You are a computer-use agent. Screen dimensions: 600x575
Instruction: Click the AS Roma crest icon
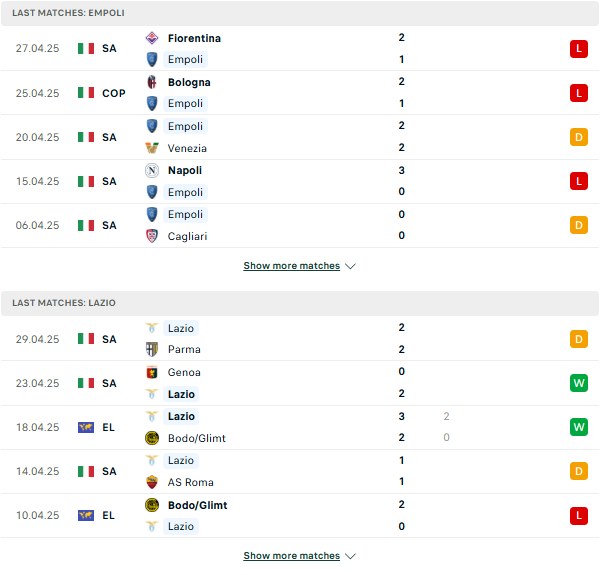(152, 482)
